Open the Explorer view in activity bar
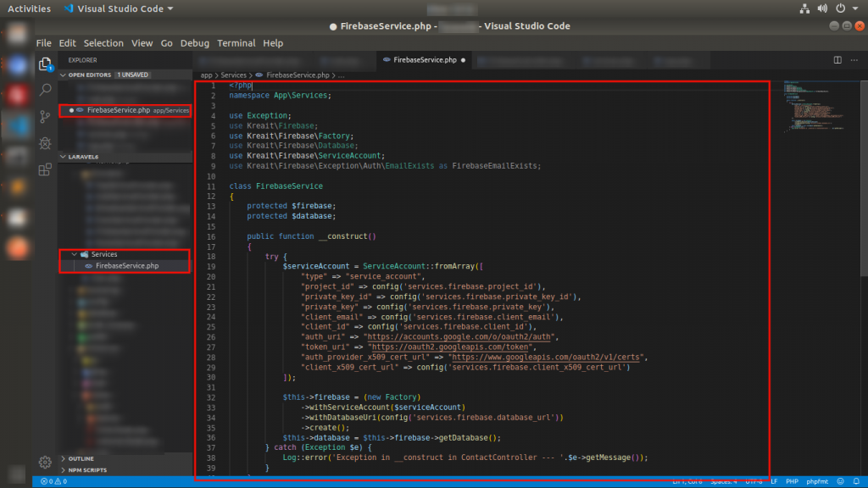This screenshot has height=488, width=868. [46, 64]
